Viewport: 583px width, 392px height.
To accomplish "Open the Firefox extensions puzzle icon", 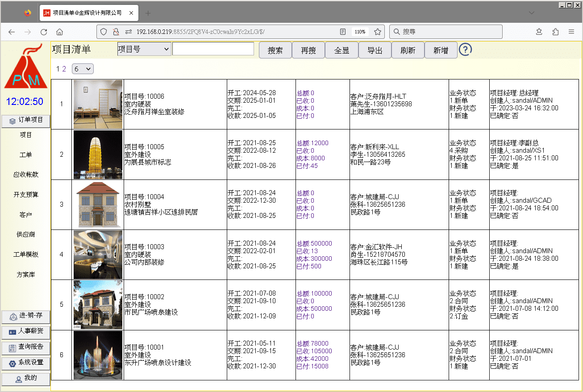I will coord(555,32).
